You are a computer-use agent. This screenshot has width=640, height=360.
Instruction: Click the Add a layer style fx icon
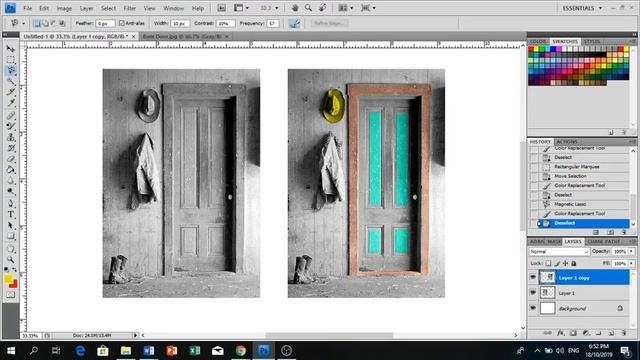(x=561, y=333)
